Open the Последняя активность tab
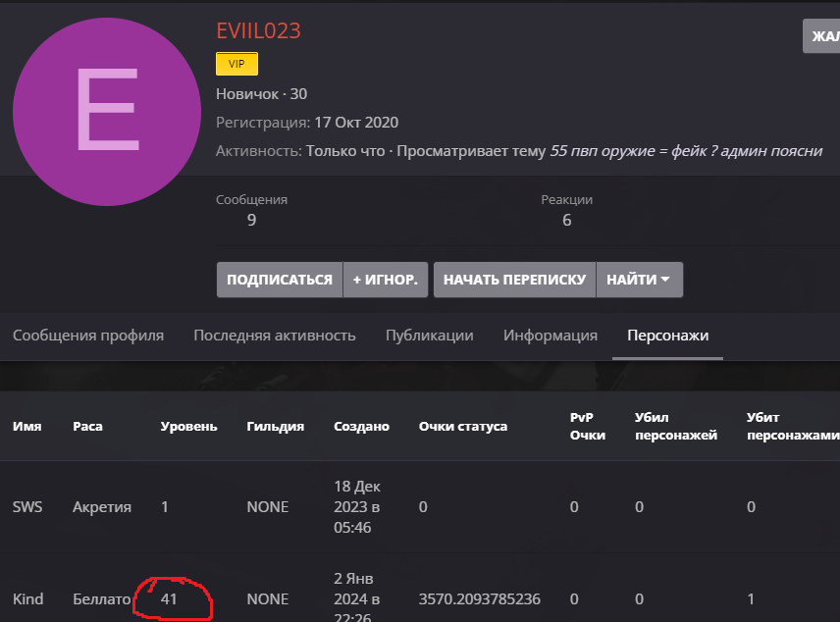Screen dimensions: 840x622 pyautogui.click(x=274, y=336)
